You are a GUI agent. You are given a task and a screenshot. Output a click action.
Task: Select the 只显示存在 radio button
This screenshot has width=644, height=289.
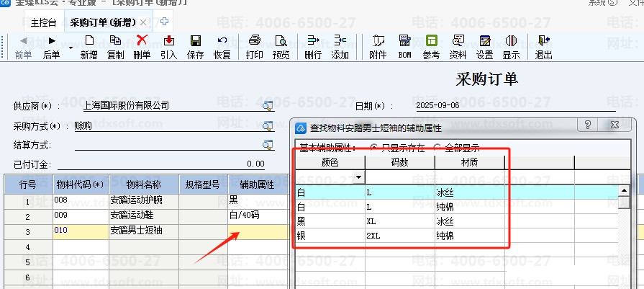pos(373,147)
